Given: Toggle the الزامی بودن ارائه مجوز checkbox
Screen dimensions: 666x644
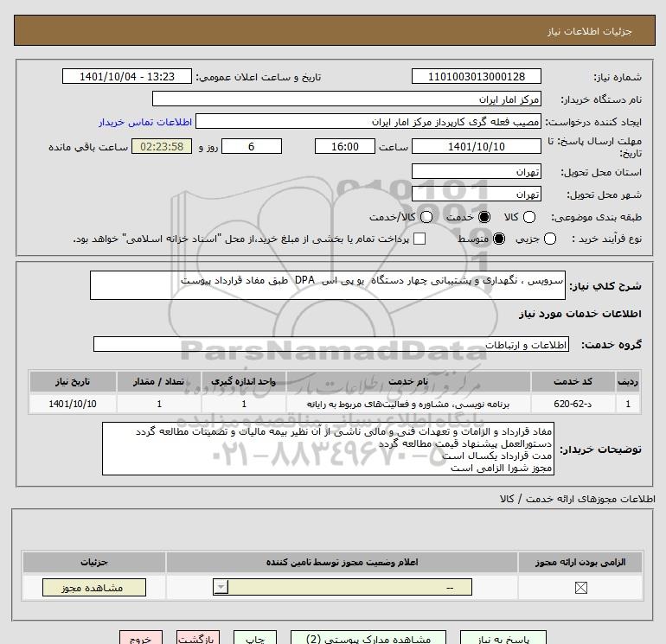Looking at the screenshot, I should click(x=580, y=588).
